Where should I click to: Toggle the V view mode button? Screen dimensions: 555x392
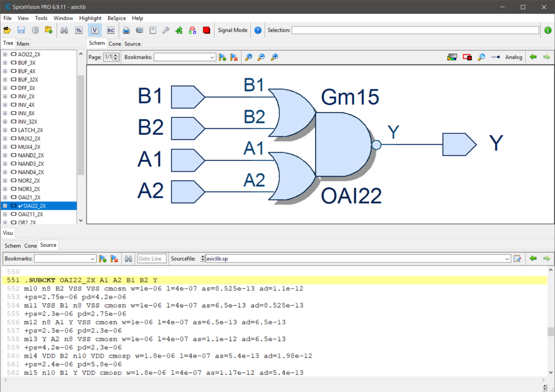pos(95,30)
